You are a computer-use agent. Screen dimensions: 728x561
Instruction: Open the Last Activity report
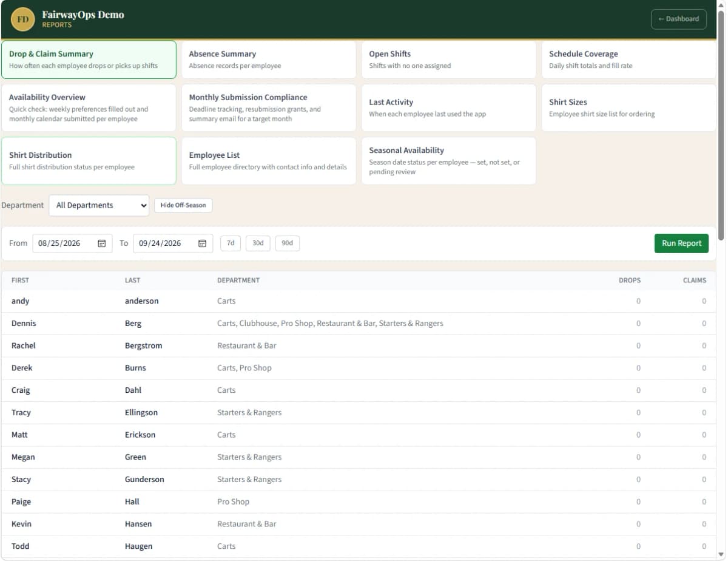click(x=449, y=107)
